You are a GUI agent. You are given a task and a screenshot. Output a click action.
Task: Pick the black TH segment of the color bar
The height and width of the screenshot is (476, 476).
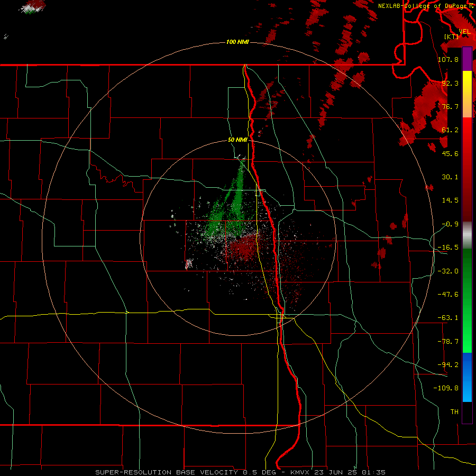[467, 412]
